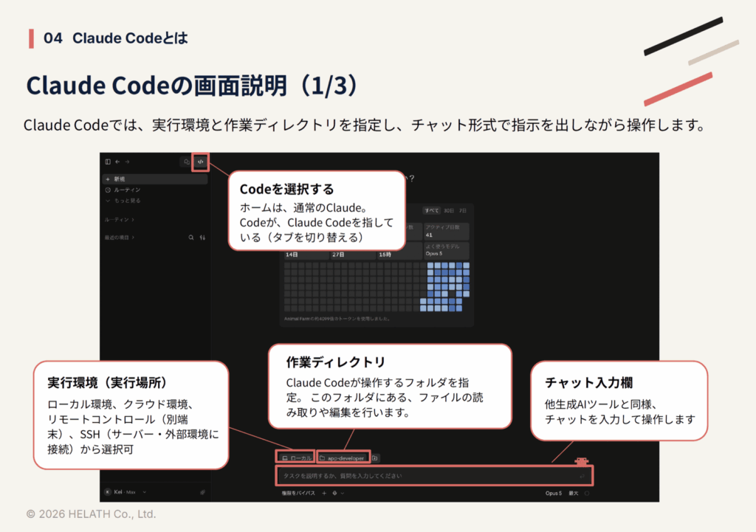Start a new session with 新規
The height and width of the screenshot is (532, 756).
155,179
